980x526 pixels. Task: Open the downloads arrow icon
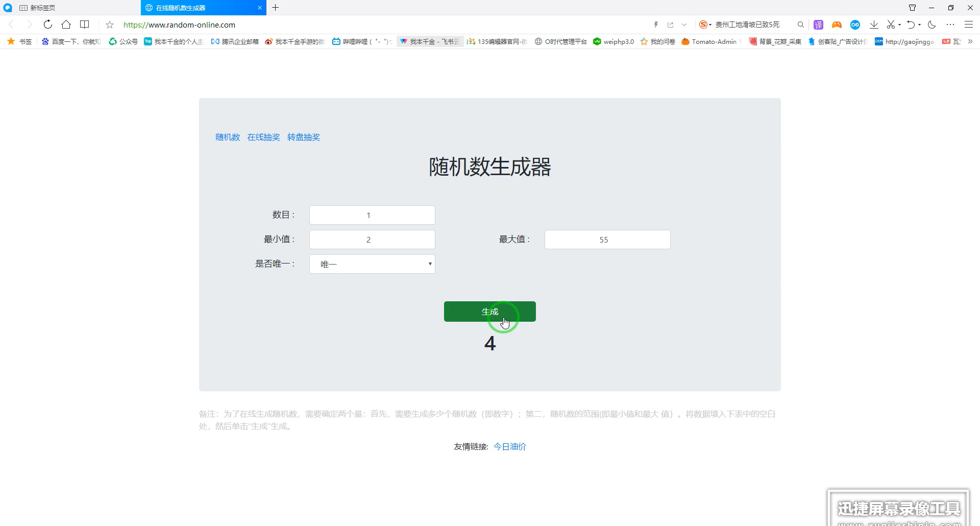pos(874,25)
